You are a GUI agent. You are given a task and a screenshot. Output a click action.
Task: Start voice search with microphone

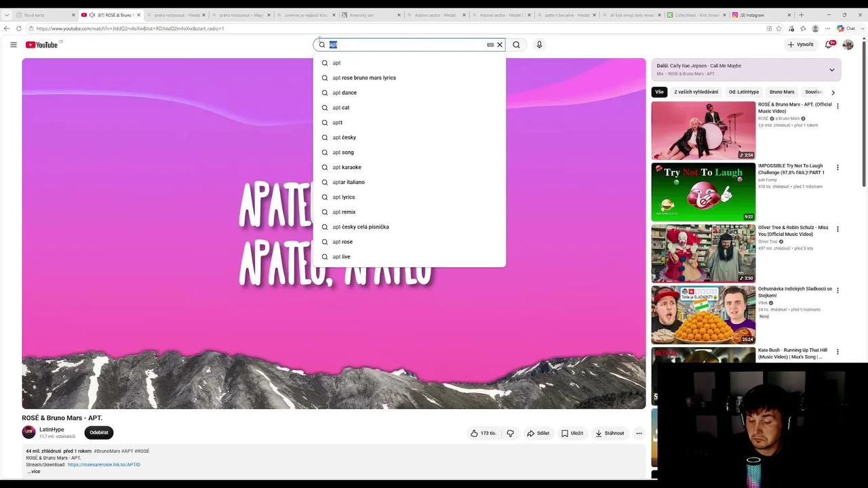pos(539,45)
